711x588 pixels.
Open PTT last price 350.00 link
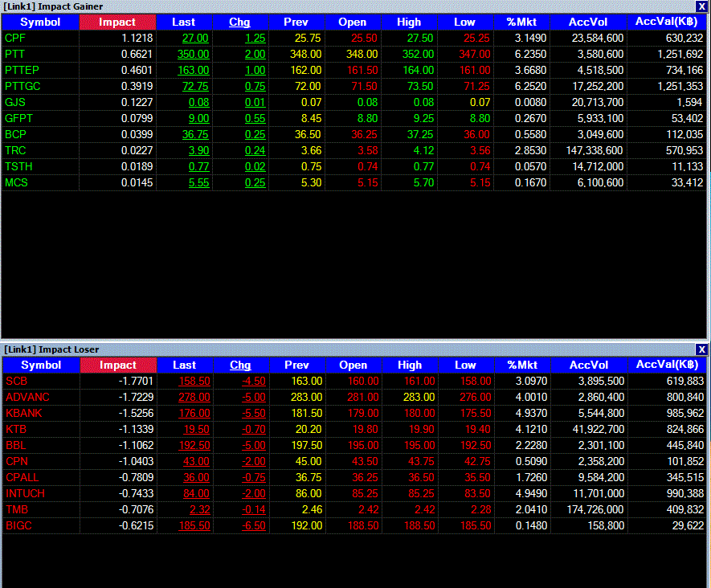click(x=193, y=55)
